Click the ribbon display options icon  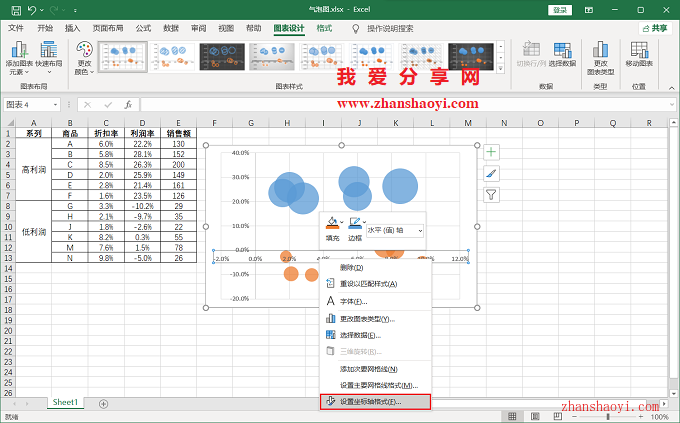tap(589, 10)
